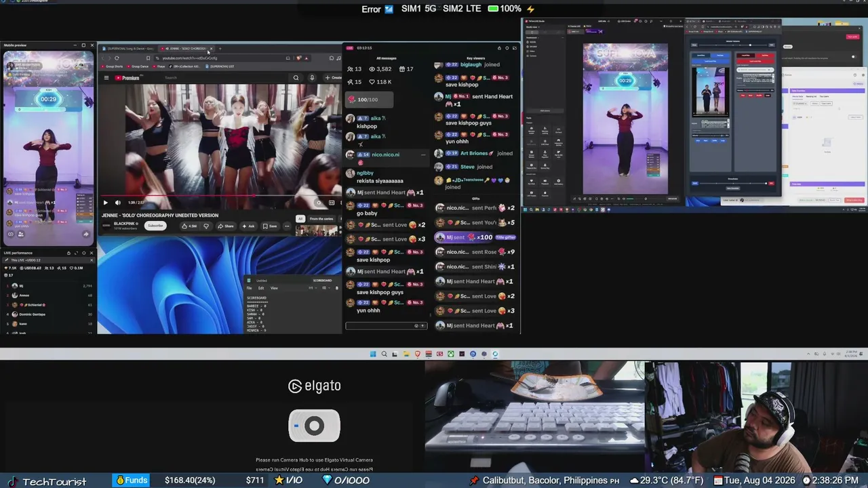Open Steve viewer name in Key viewers
The image size is (868, 488).
467,167
